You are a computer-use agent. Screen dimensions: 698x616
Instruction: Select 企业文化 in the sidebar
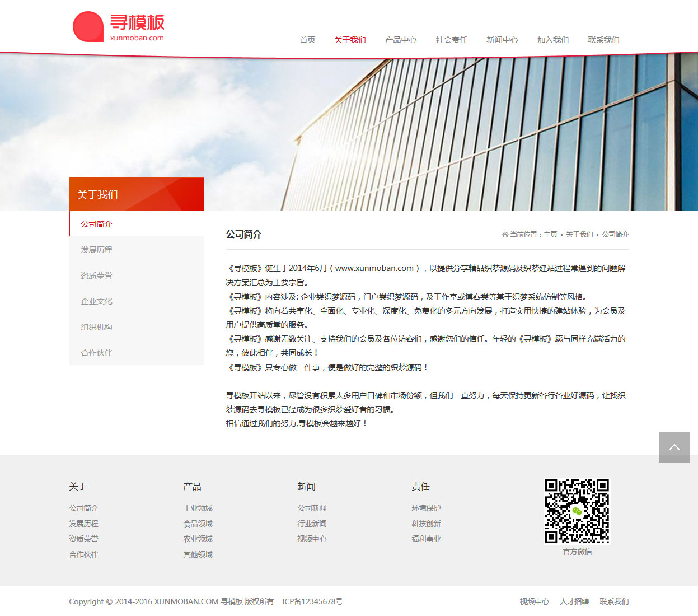point(137,301)
